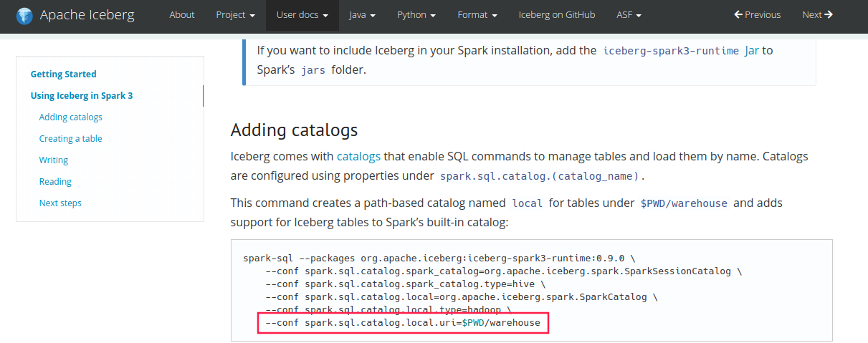The width and height of the screenshot is (868, 343).
Task: Click the Previous left arrow icon
Action: click(738, 14)
